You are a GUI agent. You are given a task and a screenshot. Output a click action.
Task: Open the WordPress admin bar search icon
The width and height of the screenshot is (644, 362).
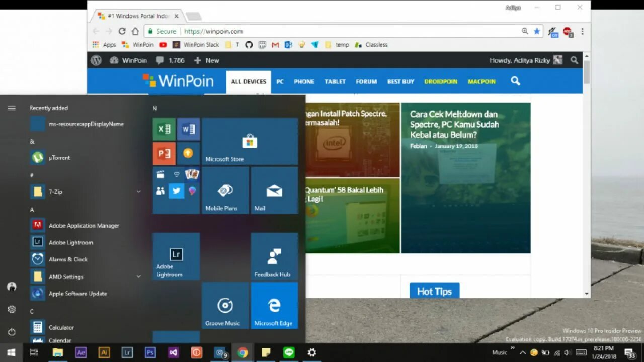click(574, 60)
